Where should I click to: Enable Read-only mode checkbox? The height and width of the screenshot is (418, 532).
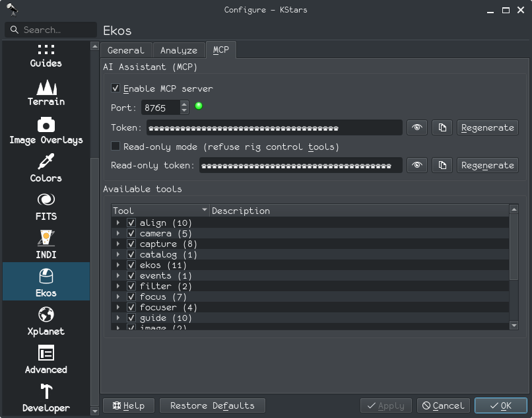[116, 147]
